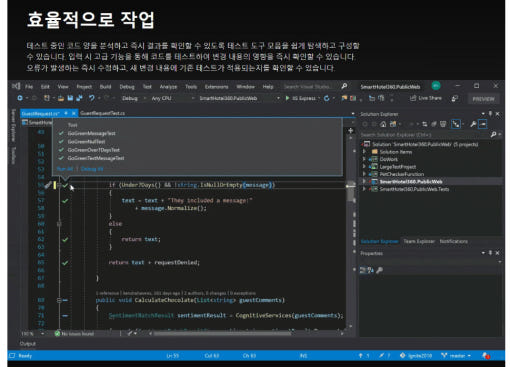The width and height of the screenshot is (510, 367).
Task: Click the Solution Explorer Home icon
Action: tap(383, 124)
